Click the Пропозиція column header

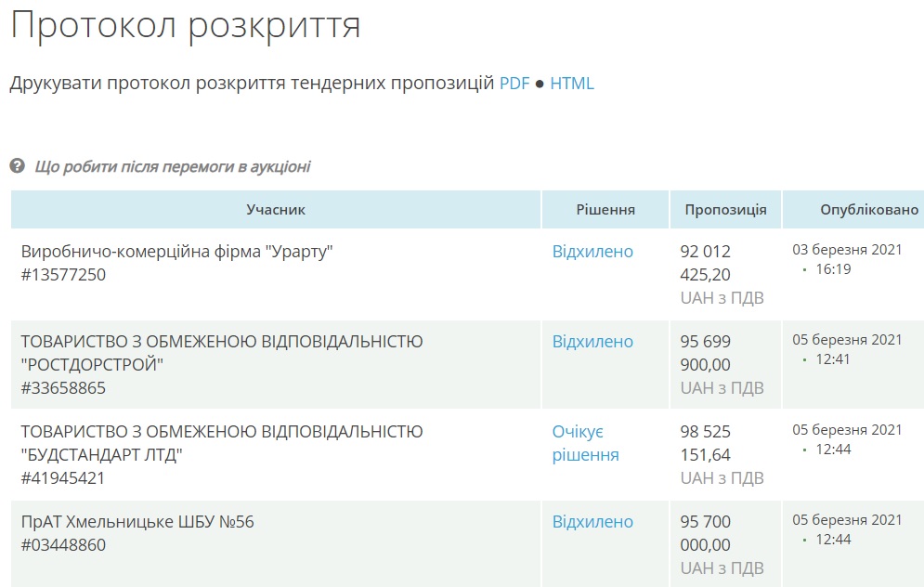tap(725, 210)
